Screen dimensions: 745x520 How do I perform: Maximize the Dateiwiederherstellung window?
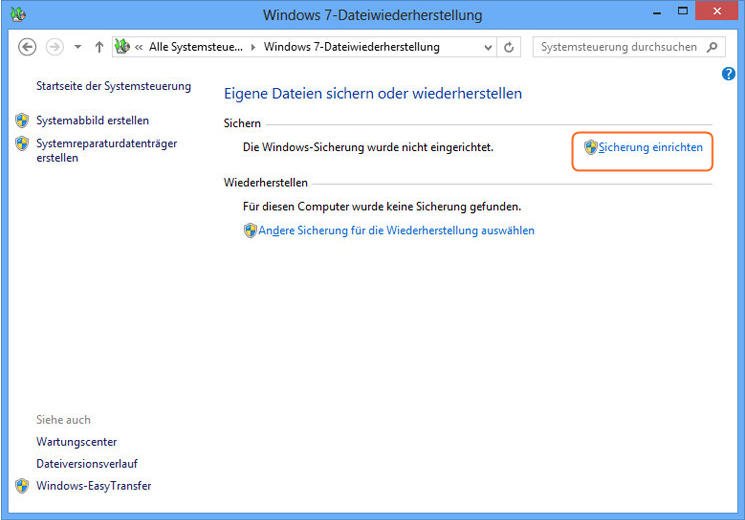pos(683,11)
